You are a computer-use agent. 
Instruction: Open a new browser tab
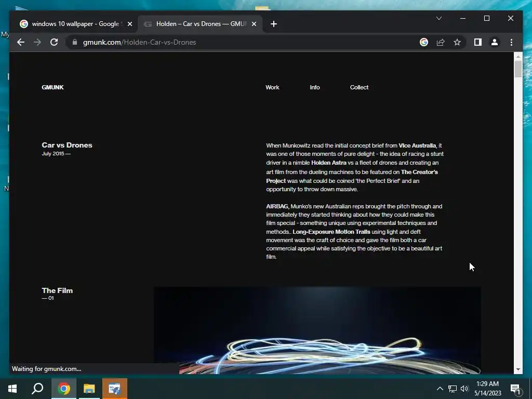pos(274,24)
